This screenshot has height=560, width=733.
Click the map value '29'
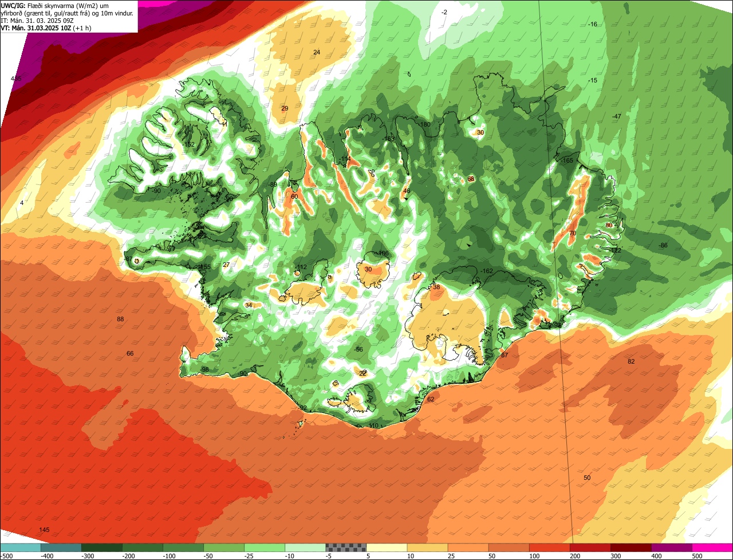click(285, 108)
